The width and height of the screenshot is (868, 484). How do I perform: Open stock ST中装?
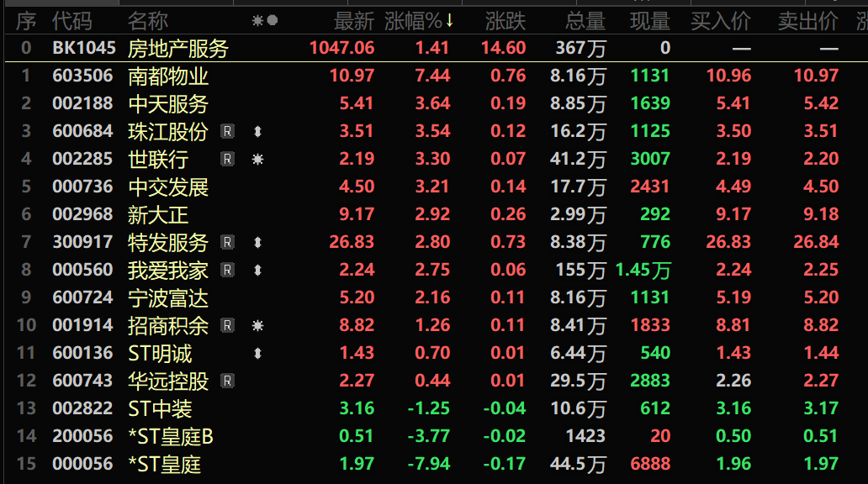(x=160, y=408)
